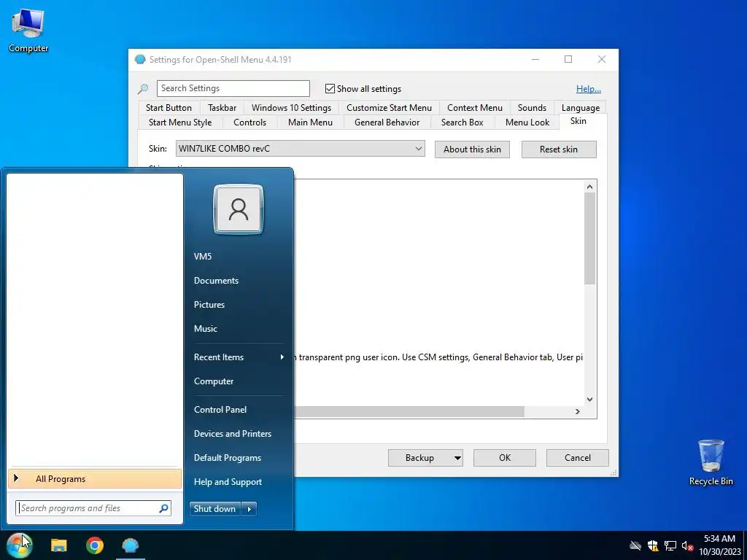Go to the Controls tab
747x560 pixels.
point(249,122)
